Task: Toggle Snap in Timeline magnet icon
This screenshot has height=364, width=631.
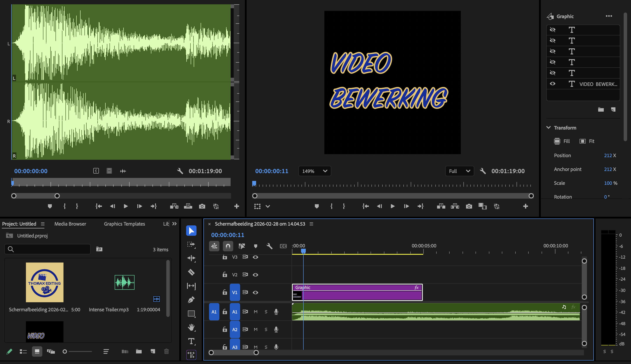Action: (x=228, y=246)
